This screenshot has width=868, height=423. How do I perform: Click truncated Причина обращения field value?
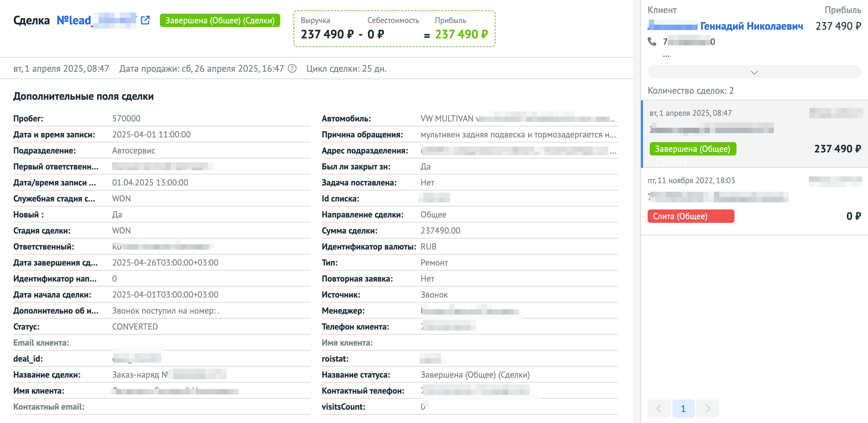(x=518, y=135)
